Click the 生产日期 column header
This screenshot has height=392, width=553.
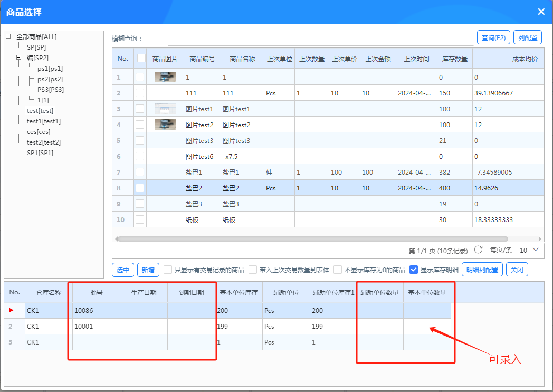[144, 292]
